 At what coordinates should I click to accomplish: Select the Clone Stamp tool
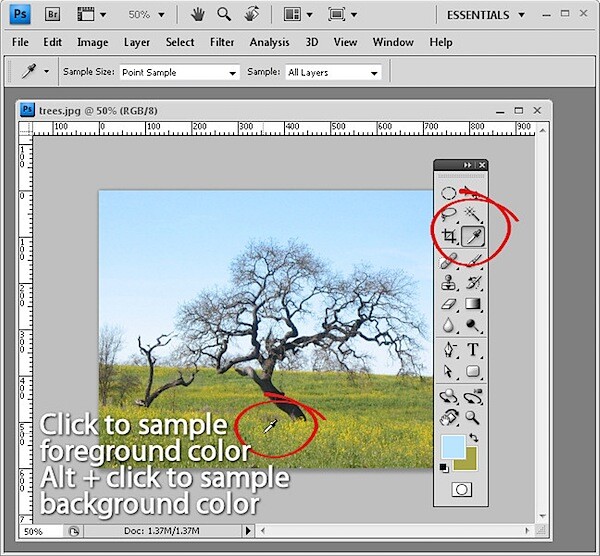pyautogui.click(x=449, y=282)
